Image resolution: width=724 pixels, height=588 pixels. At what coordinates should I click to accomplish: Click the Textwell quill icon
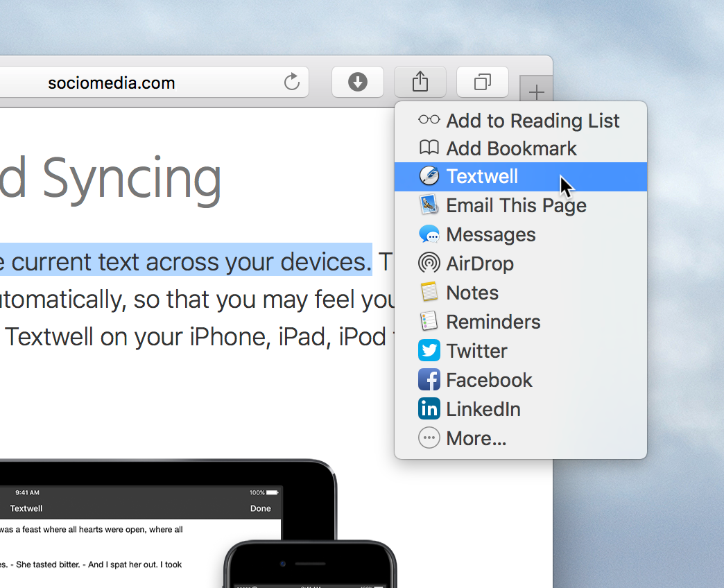point(429,176)
